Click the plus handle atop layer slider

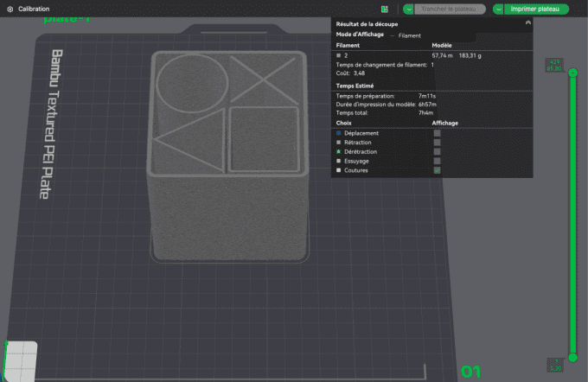pyautogui.click(x=571, y=74)
